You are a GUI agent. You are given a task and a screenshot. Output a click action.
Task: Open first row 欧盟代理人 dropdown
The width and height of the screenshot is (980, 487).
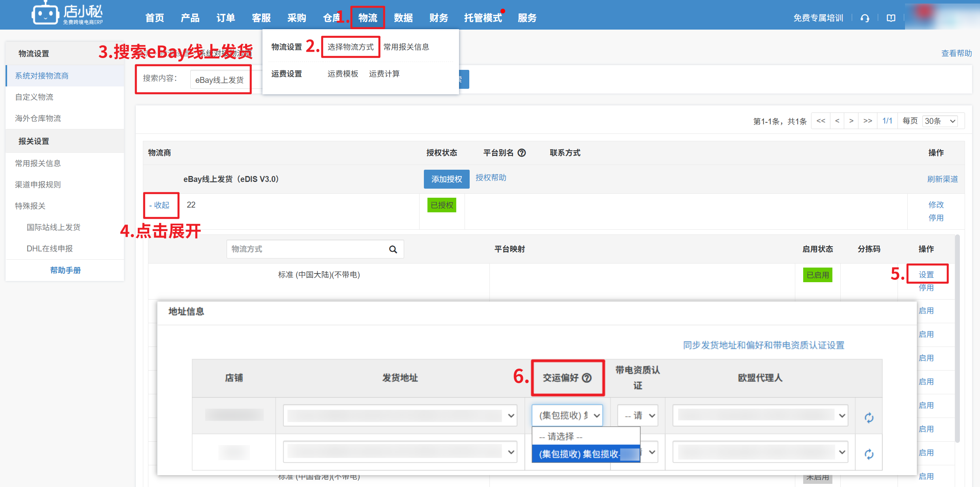click(760, 416)
